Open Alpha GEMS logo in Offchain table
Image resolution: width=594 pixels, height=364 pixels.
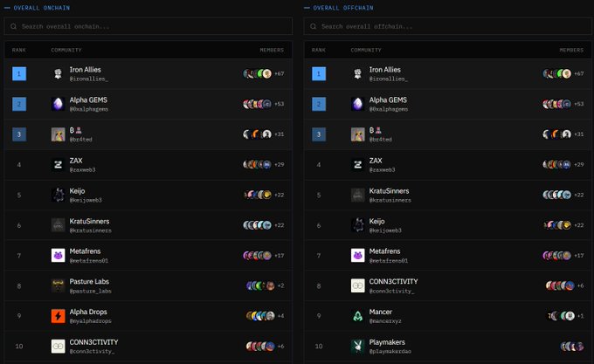357,104
